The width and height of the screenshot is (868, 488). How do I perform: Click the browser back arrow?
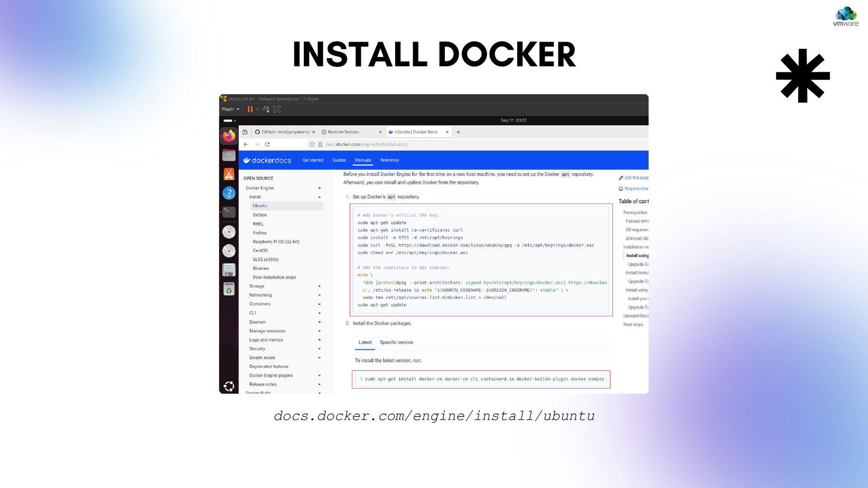pyautogui.click(x=246, y=145)
